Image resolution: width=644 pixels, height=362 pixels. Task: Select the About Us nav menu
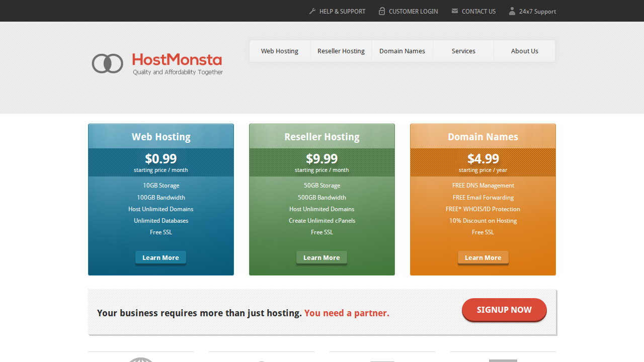pos(524,51)
